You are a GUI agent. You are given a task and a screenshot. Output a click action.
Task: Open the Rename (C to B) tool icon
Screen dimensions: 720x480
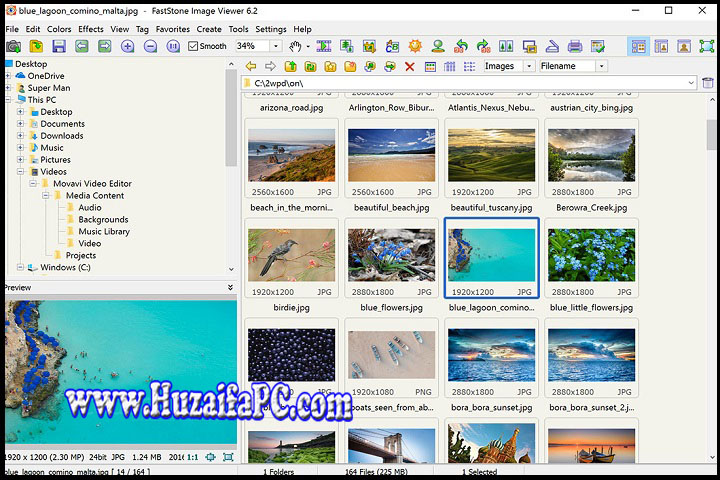(392, 46)
